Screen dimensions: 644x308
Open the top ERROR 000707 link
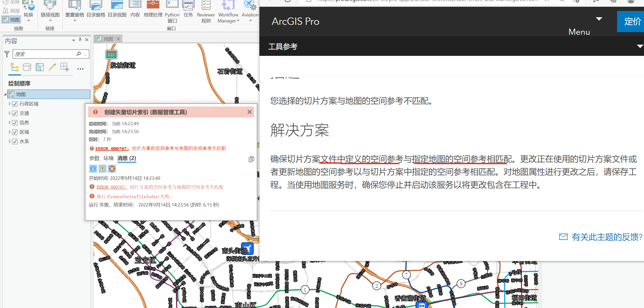click(112, 149)
